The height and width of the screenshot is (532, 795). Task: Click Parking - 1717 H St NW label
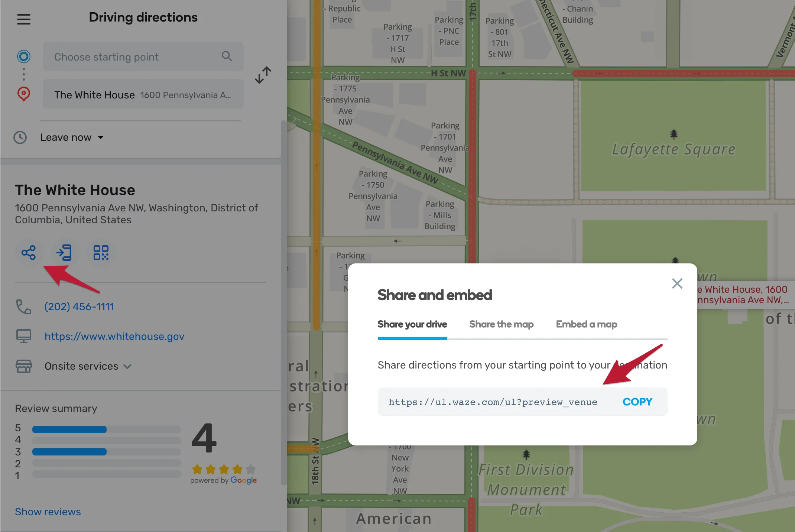(x=397, y=43)
